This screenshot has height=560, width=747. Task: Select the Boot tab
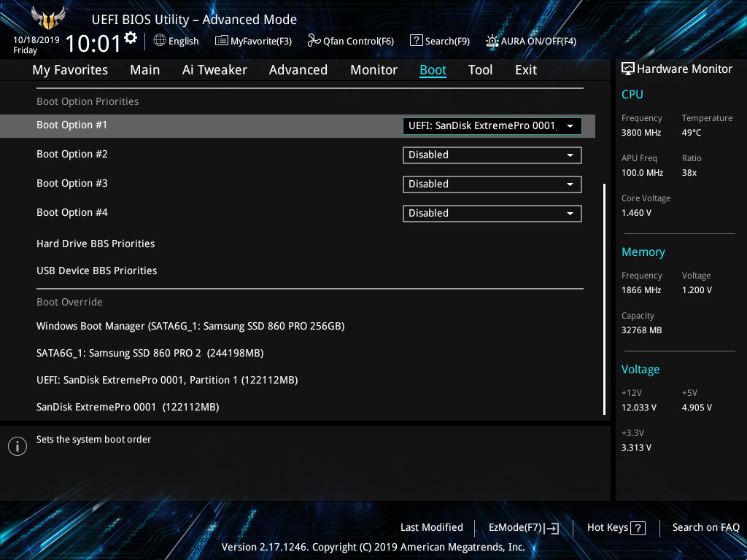[433, 70]
